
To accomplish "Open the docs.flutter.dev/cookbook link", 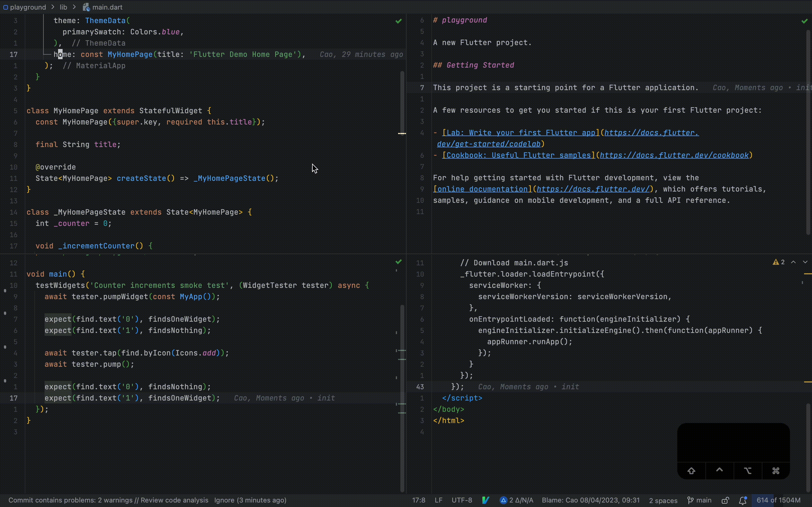I will coord(674,155).
